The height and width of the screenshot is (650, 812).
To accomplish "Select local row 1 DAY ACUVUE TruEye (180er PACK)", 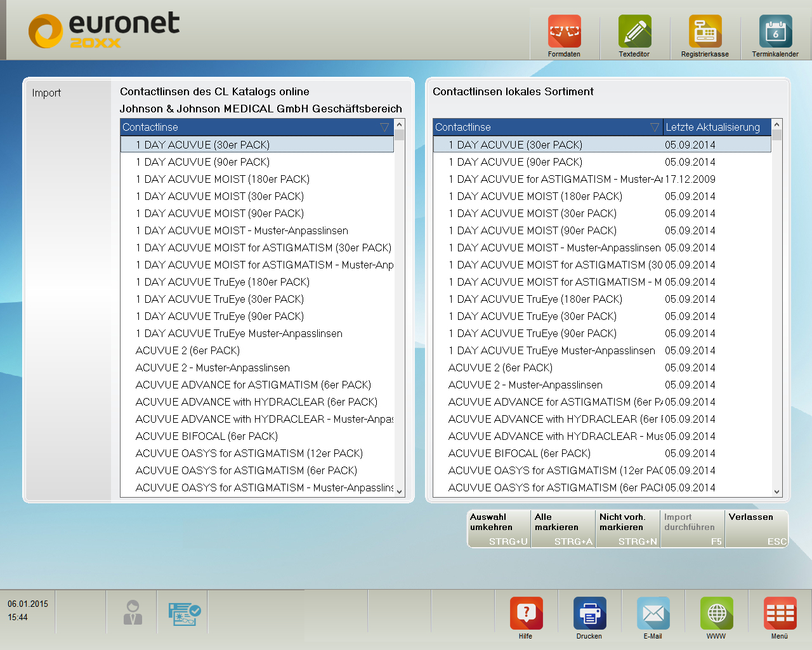I will tap(602, 299).
